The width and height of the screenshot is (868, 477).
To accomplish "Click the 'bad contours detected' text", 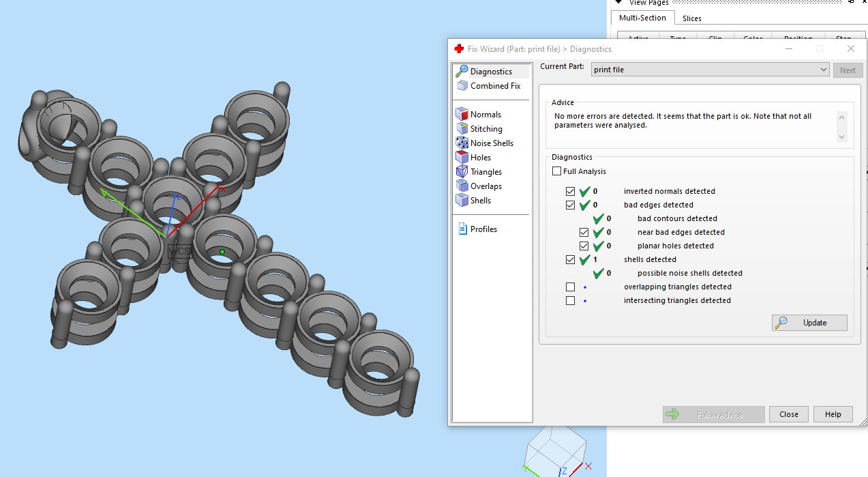I will click(677, 218).
